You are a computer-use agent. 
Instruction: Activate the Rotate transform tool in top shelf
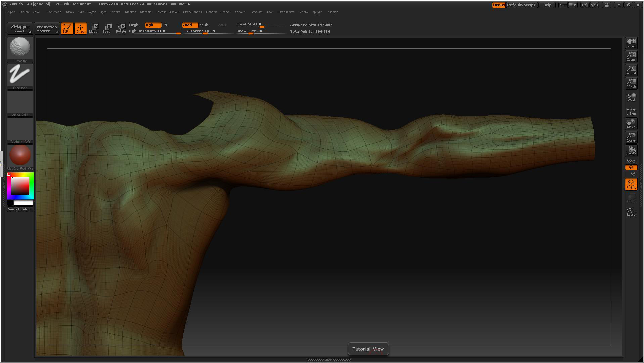pos(121,28)
